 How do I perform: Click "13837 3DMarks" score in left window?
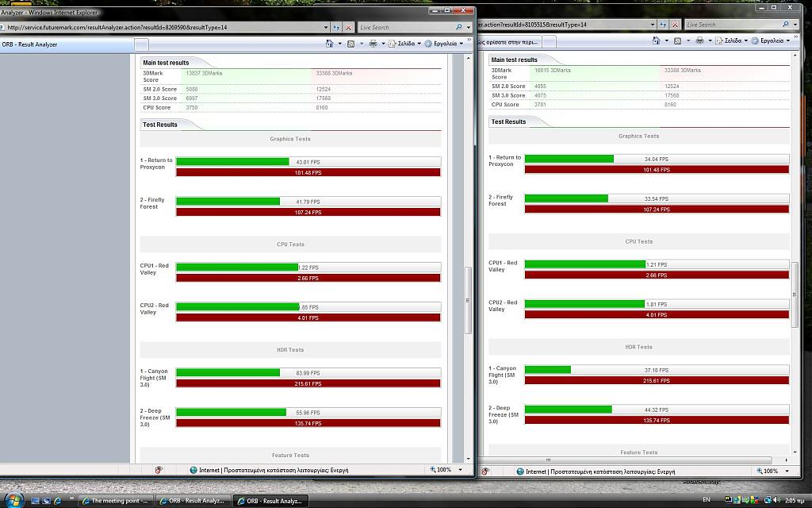(x=204, y=73)
